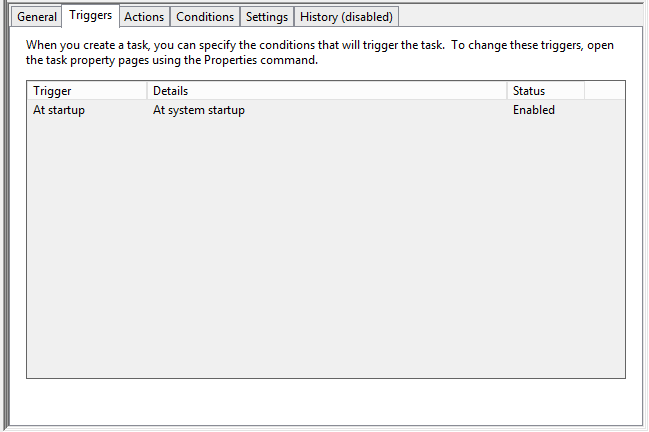Switch to the General tab
This screenshot has width=649, height=432.
pyautogui.click(x=37, y=17)
